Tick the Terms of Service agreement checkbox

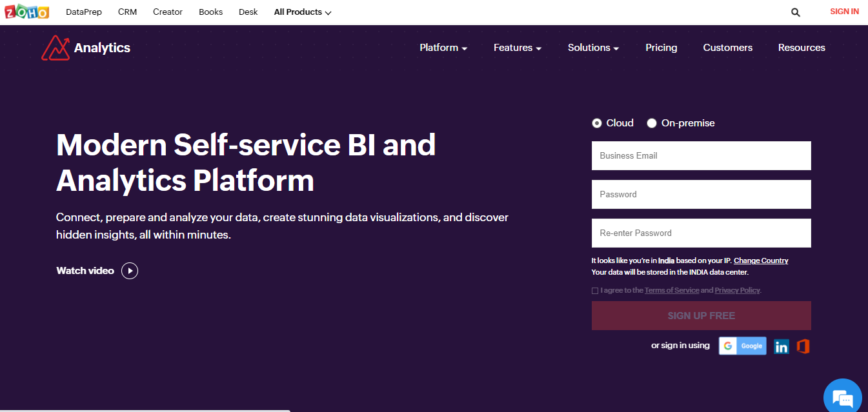click(595, 291)
